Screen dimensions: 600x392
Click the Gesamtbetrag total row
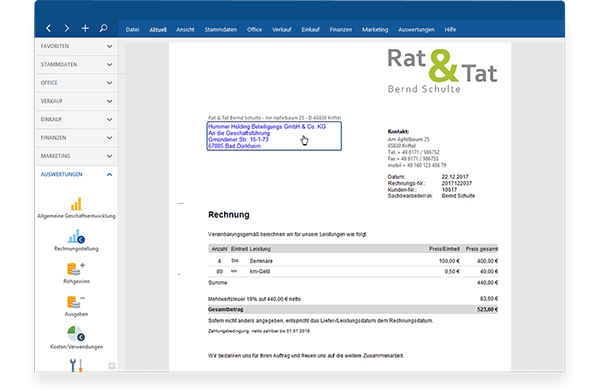353,309
